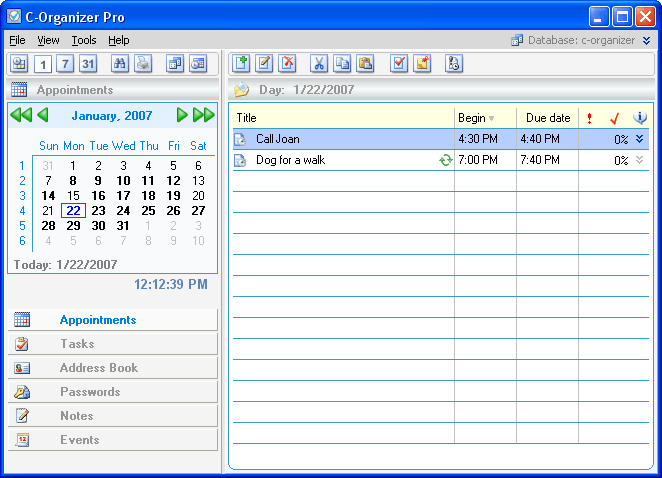Switch to 31-day month view button
Viewport: 662px width, 478px height.
tap(88, 64)
